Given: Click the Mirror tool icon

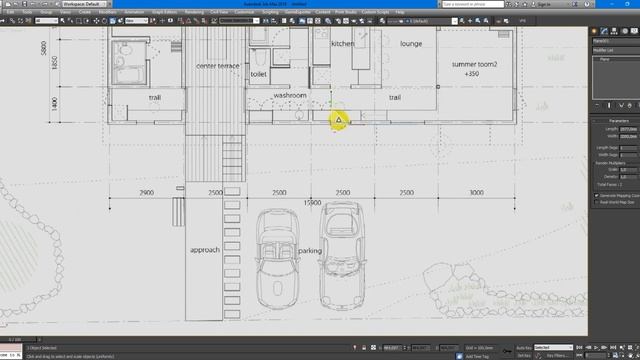Looking at the screenshot, I should (266, 21).
